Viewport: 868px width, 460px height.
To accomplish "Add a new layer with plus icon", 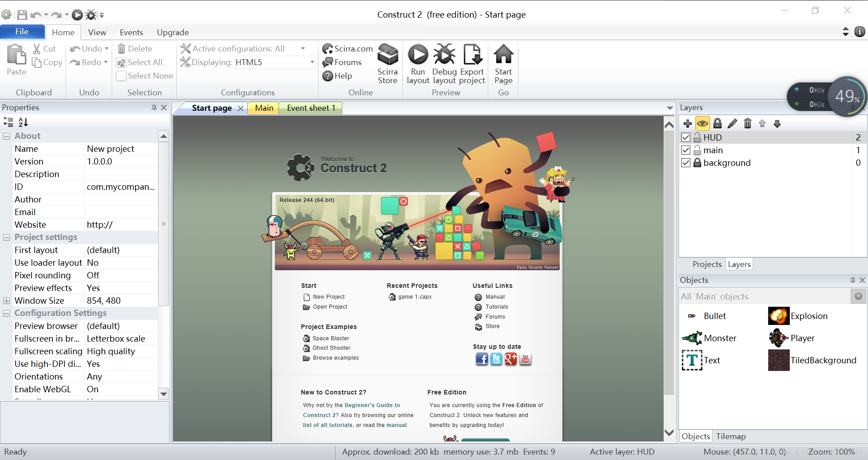I will click(x=688, y=123).
